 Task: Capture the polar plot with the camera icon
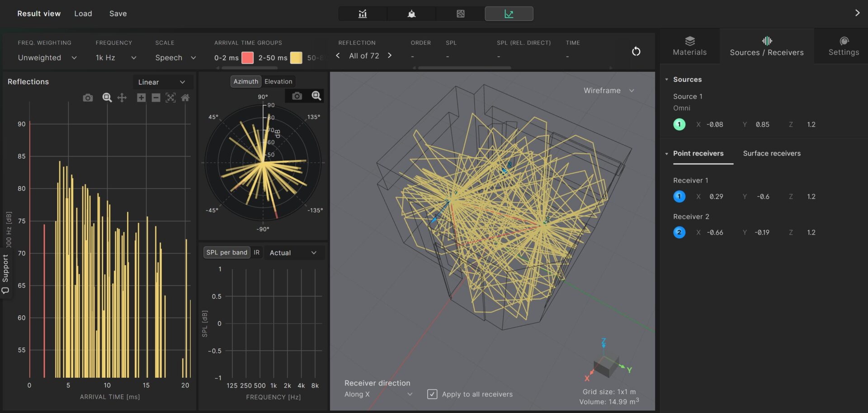pos(297,96)
